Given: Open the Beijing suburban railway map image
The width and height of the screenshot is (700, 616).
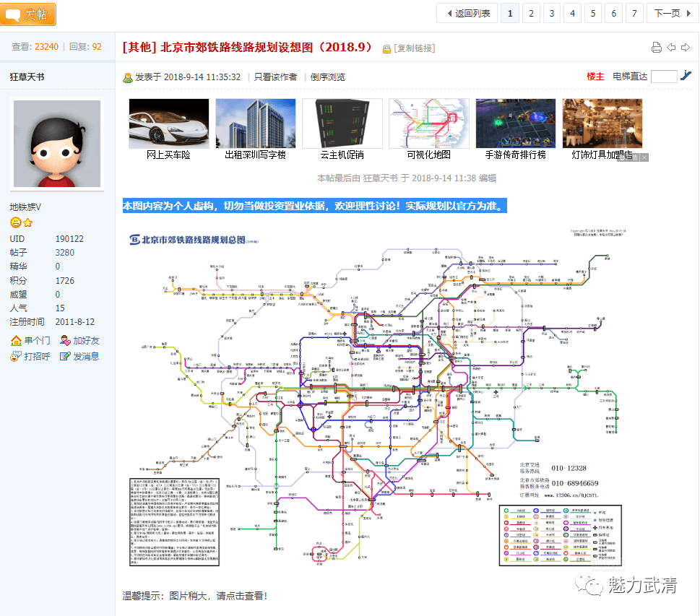Looking at the screenshot, I should [x=378, y=398].
